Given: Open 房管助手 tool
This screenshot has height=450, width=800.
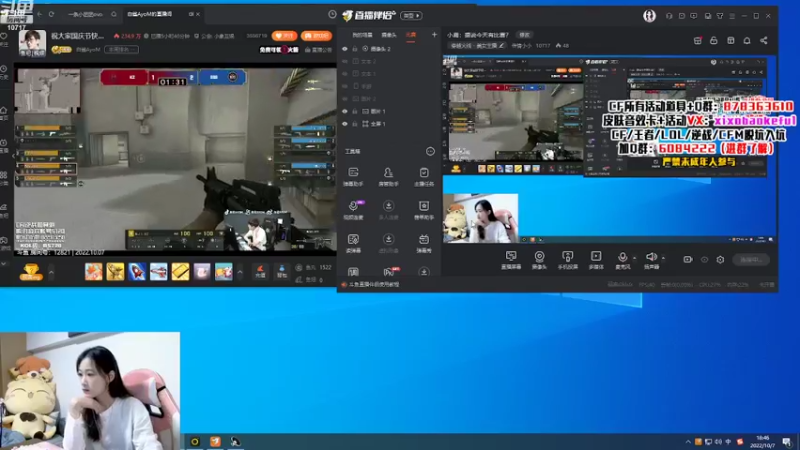Looking at the screenshot, I should (388, 177).
